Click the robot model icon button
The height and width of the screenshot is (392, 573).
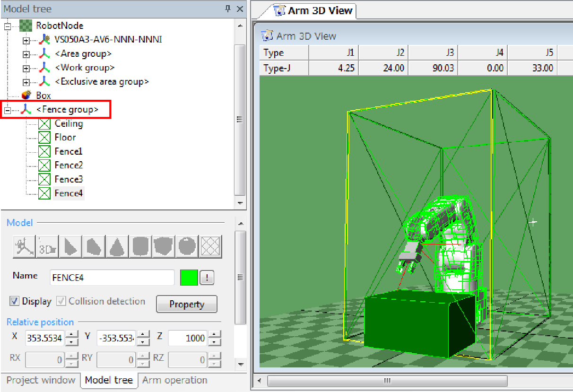tap(24, 246)
